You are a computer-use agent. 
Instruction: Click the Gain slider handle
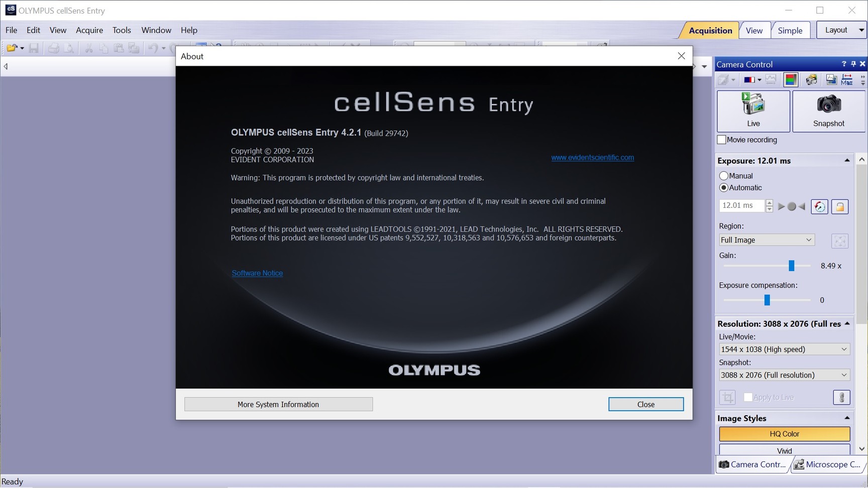click(791, 266)
